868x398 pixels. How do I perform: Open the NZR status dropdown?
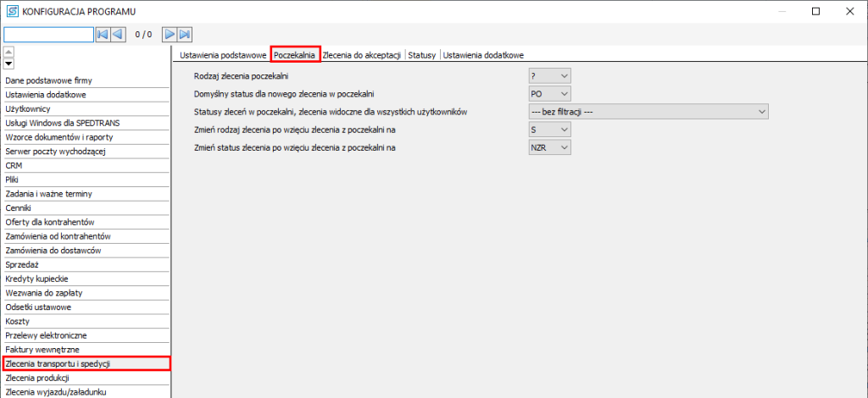[x=549, y=147]
